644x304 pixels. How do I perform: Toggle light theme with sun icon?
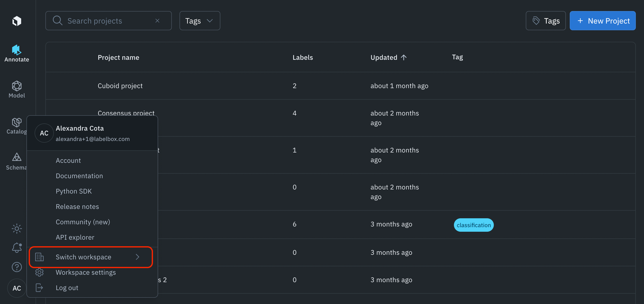(17, 228)
